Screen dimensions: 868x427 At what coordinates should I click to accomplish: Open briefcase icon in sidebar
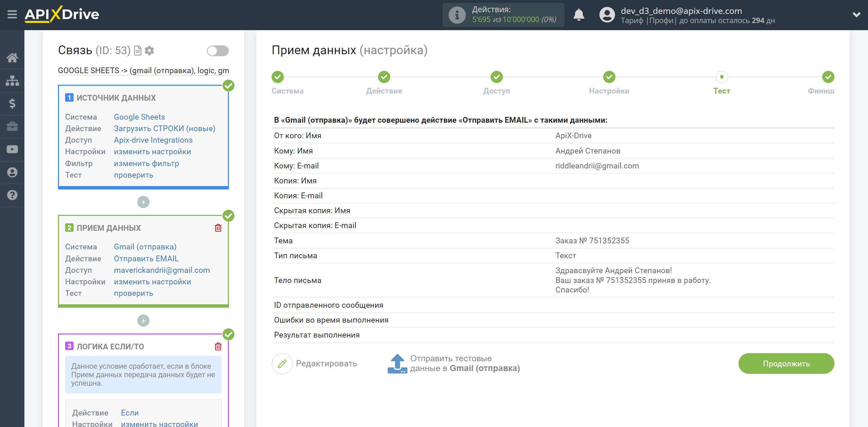point(12,126)
